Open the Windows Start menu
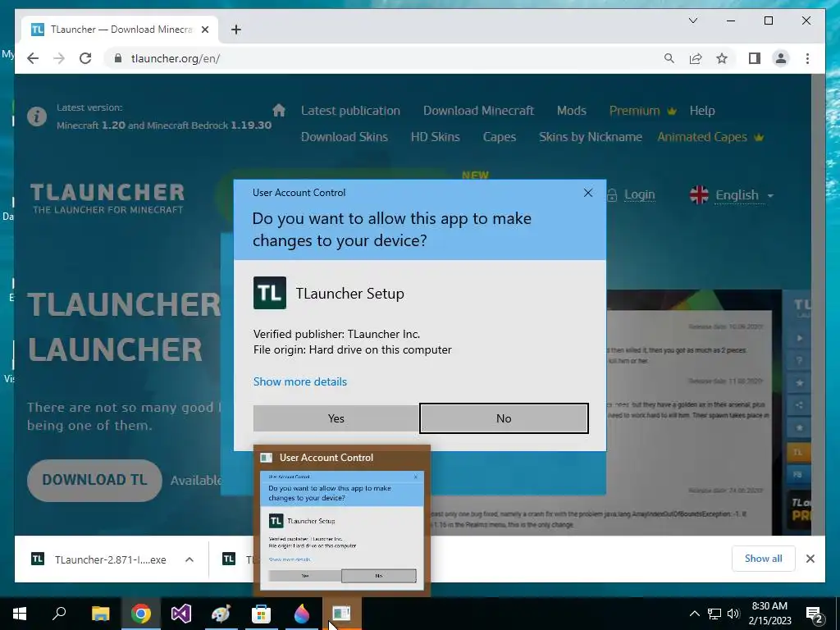The height and width of the screenshot is (630, 840). pos(20,614)
